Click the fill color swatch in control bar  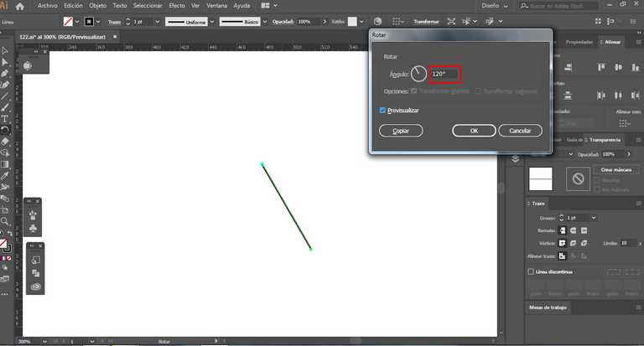coord(68,21)
